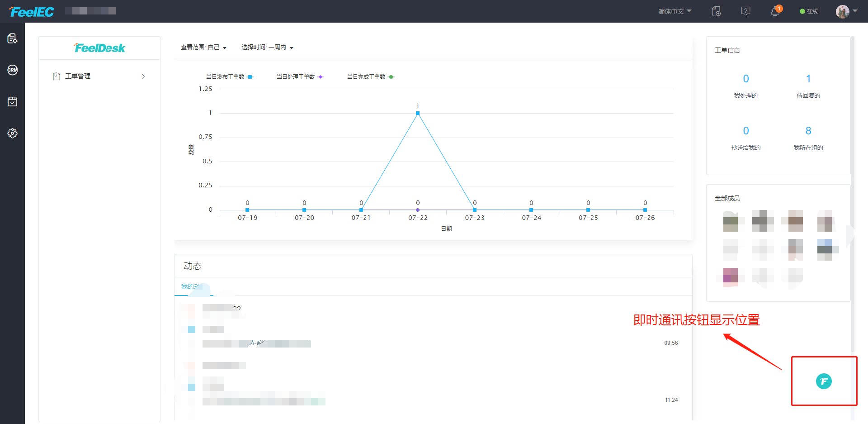The width and height of the screenshot is (868, 424).
Task: Click the 07-19 data point on chart
Action: (x=247, y=210)
